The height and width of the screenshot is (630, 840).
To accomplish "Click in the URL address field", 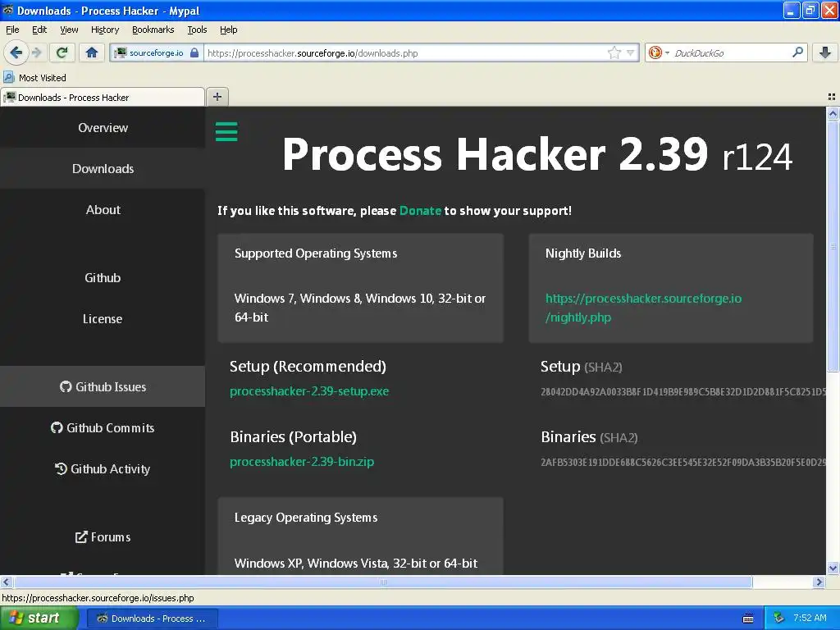I will point(405,52).
